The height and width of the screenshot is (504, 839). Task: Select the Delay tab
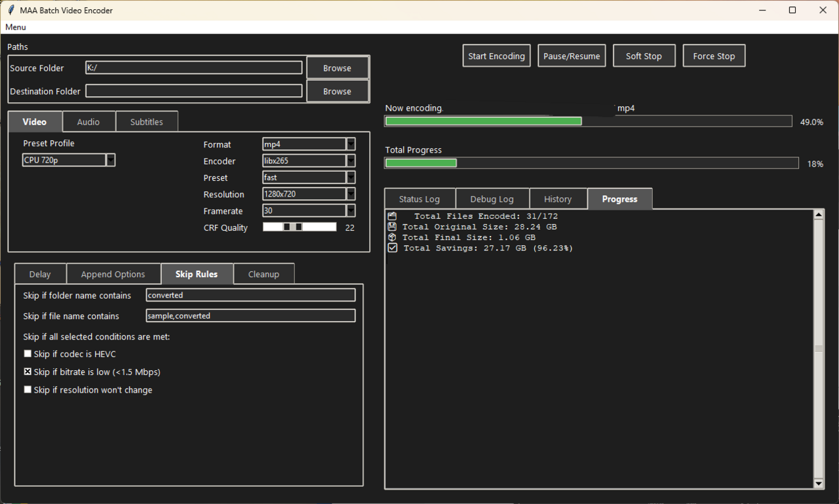(x=40, y=274)
